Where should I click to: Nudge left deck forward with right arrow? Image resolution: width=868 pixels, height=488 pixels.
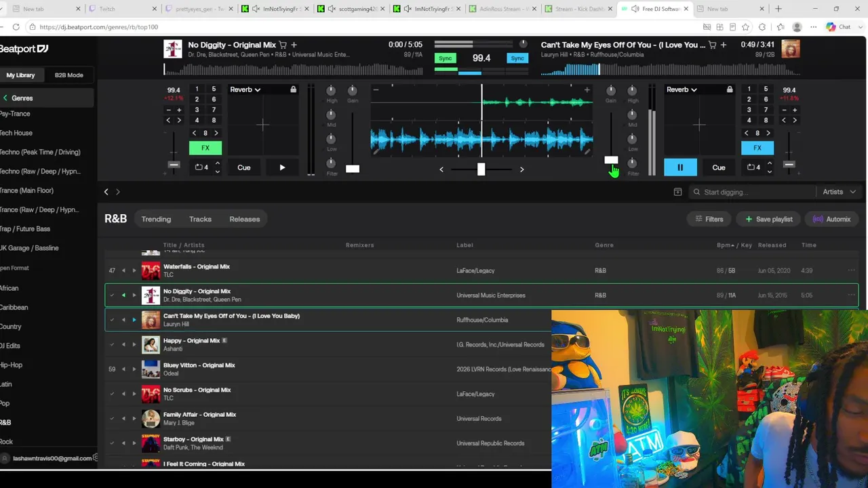pos(179,120)
